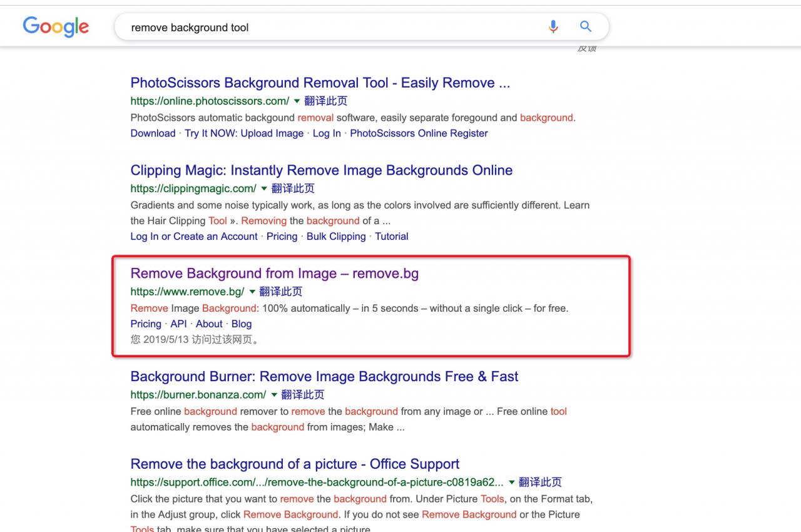The width and height of the screenshot is (801, 532).
Task: Click the https://burner.bonanza.com/ URL text
Action: coord(198,395)
